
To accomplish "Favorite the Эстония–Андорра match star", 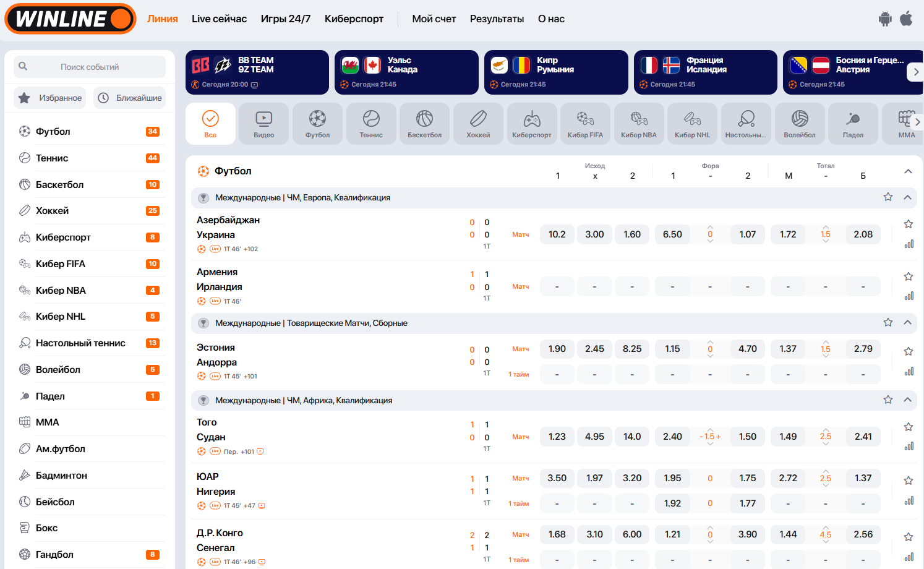I will [909, 351].
